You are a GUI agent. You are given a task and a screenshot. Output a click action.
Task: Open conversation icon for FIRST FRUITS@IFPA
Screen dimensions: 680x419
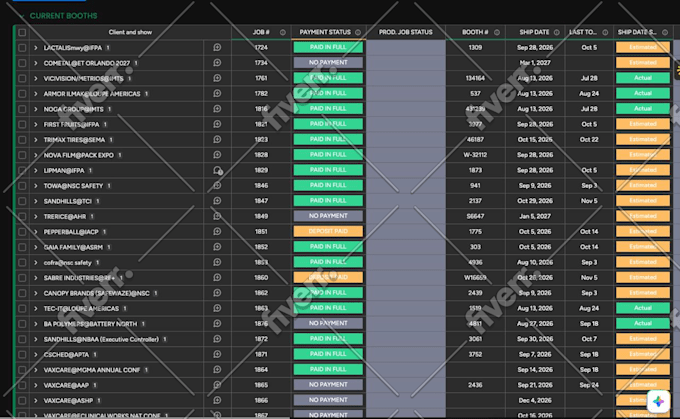click(x=217, y=124)
